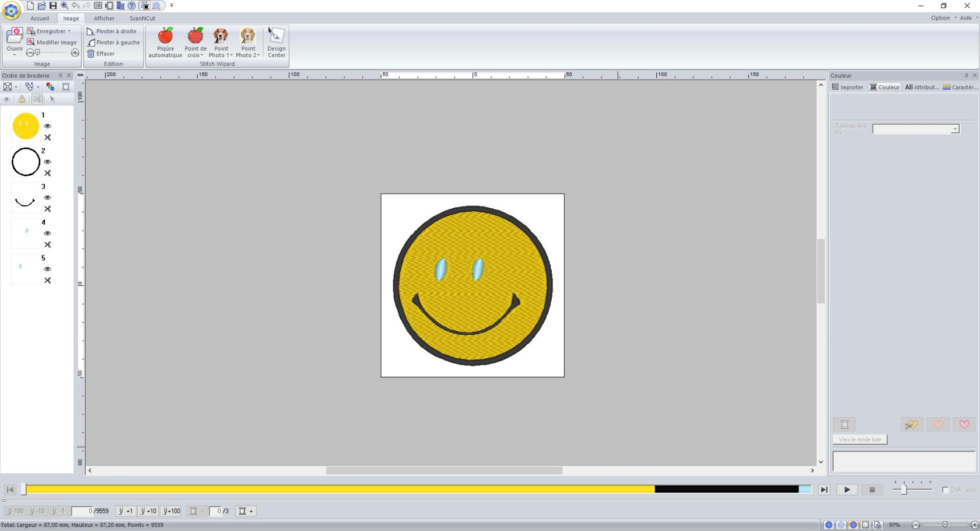Expand the Ouvrir dropdown arrow

click(15, 55)
